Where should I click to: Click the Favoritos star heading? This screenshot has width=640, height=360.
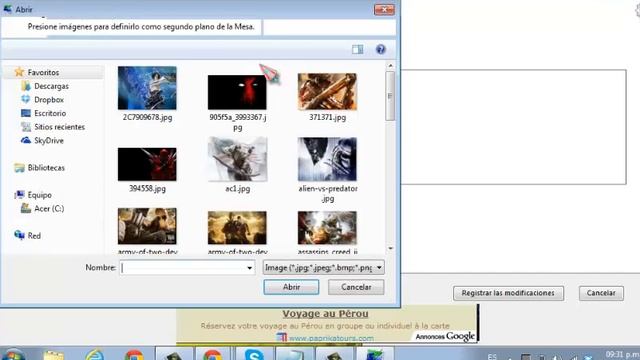(x=43, y=72)
